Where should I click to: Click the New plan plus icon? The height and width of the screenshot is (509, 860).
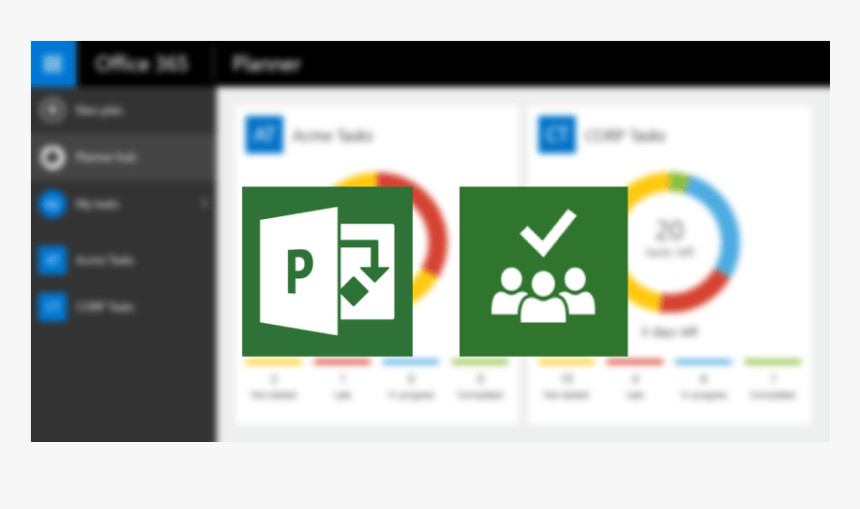[52, 110]
